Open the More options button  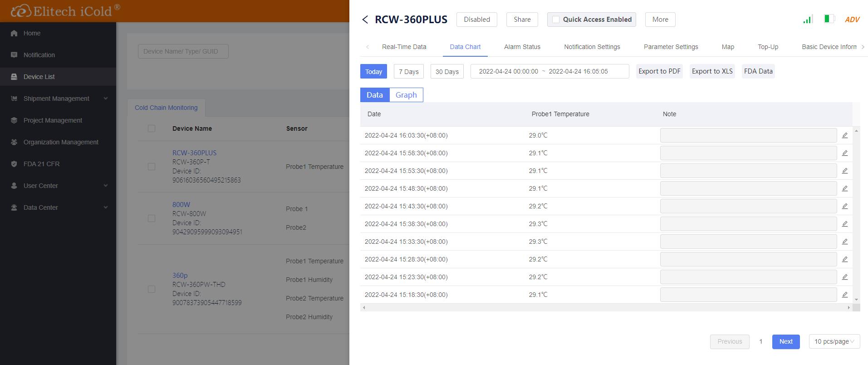[660, 20]
